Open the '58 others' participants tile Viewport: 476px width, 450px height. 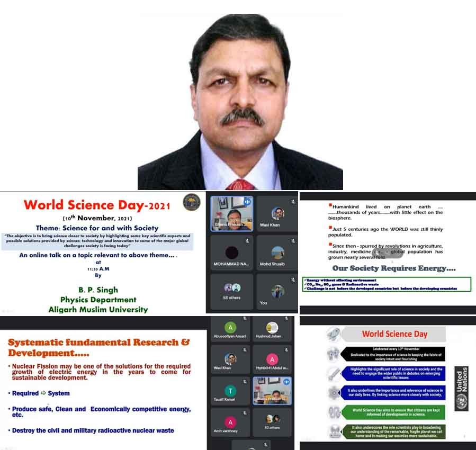[x=231, y=291]
